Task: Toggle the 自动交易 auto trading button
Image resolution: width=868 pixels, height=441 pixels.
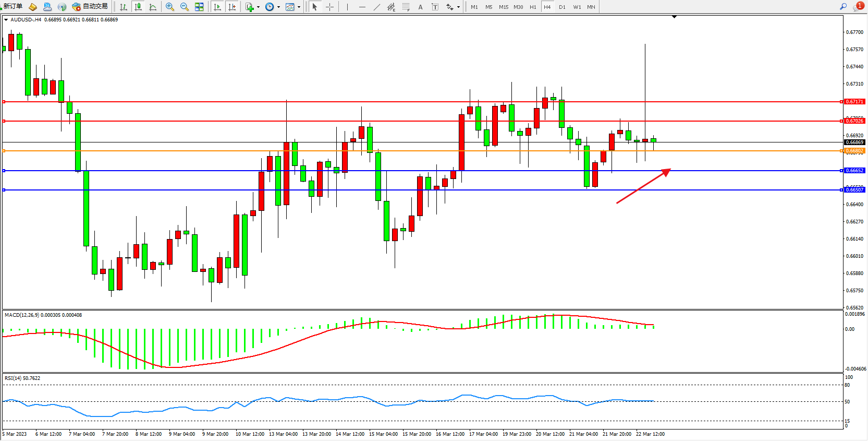Action: click(90, 6)
